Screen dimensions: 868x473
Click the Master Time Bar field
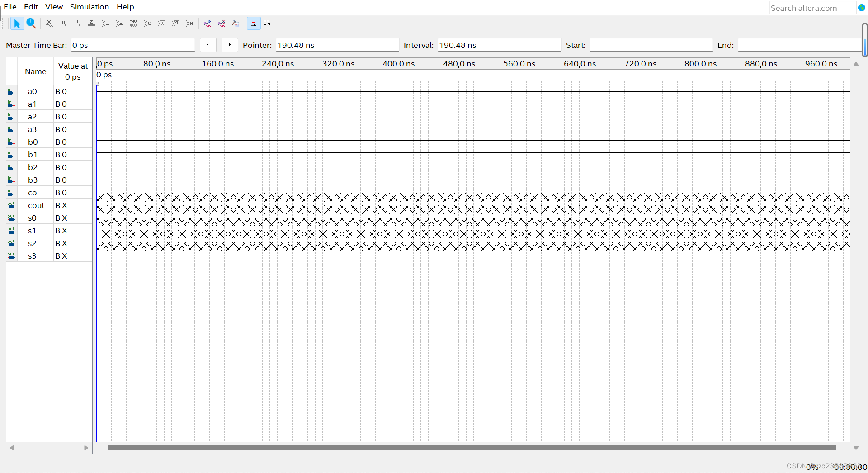pyautogui.click(x=133, y=45)
